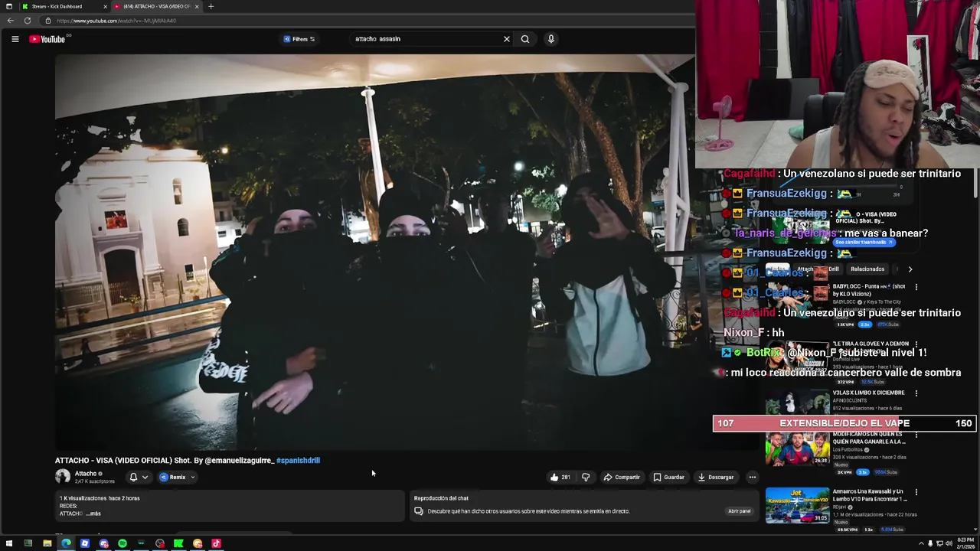This screenshot has width=980, height=551.
Task: Go back with the browser back arrow
Action: pos(11,21)
